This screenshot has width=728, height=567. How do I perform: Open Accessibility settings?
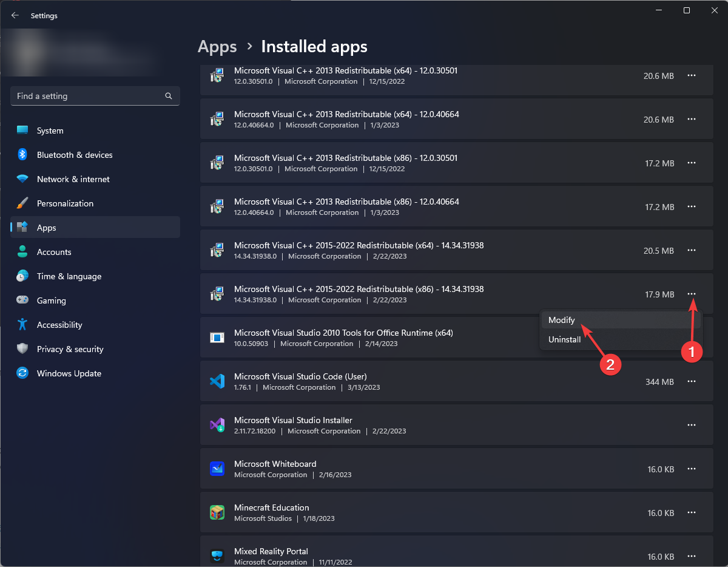(x=95, y=325)
